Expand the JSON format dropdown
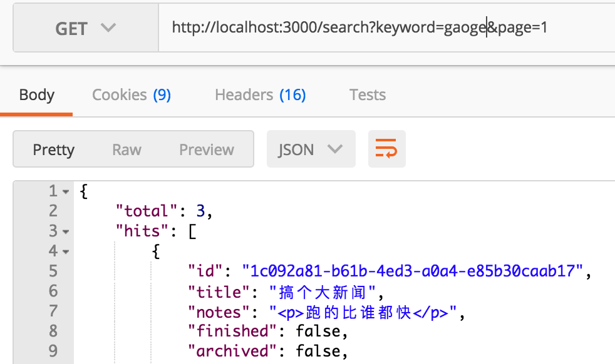This screenshot has width=615, height=364. pyautogui.click(x=311, y=149)
